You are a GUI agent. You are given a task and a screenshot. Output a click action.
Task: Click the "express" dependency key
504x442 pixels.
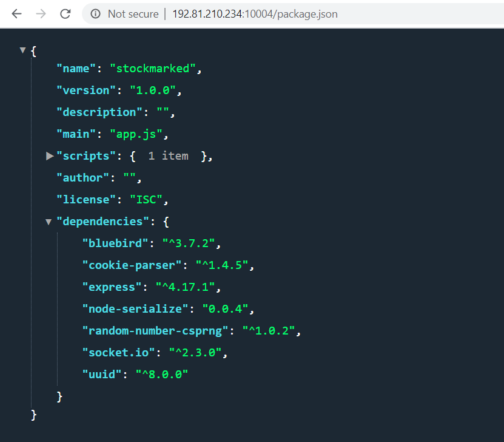112,287
